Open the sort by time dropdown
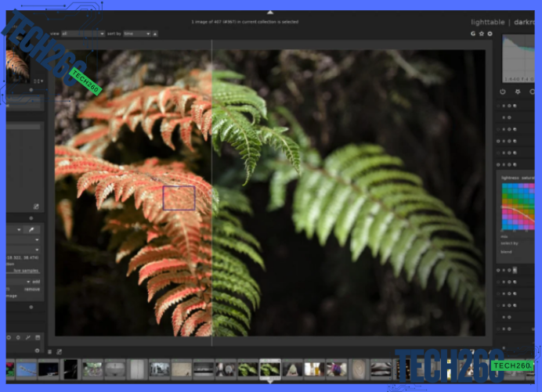The image size is (542, 392). pos(136,34)
